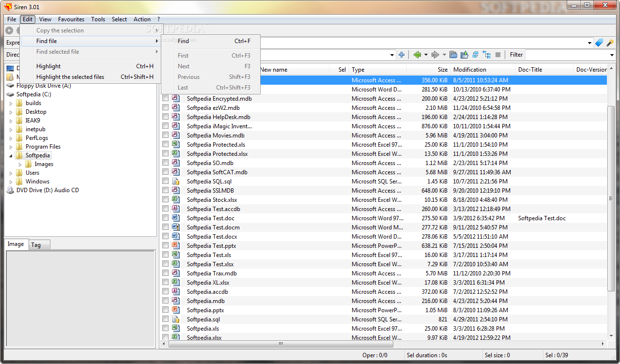The width and height of the screenshot is (620, 364).
Task: Collapse the Softpedia folder in tree
Action: tap(11, 155)
